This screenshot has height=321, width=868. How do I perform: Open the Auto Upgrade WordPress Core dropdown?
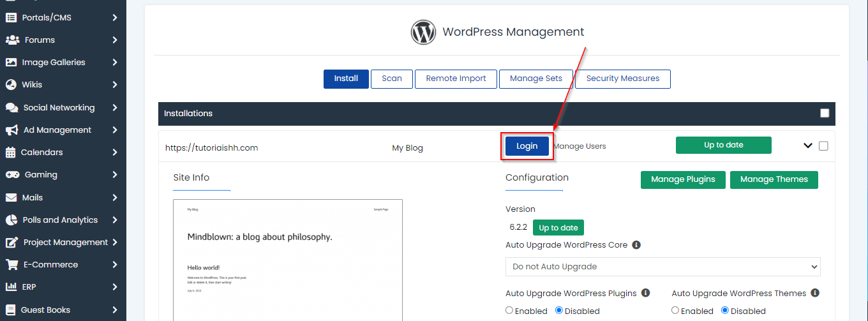(x=662, y=267)
